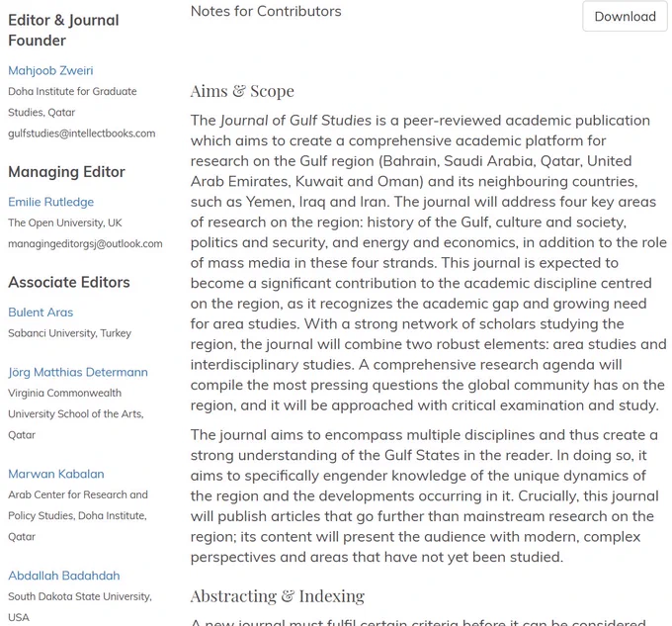Open Jörg Matthias Determann's link
The width and height of the screenshot is (672, 626).
pyautogui.click(x=78, y=372)
